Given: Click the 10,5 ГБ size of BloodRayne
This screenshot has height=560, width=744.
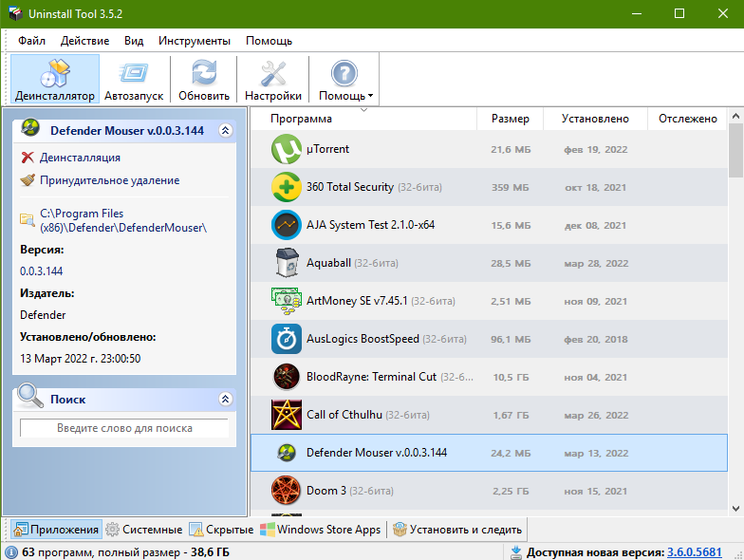Looking at the screenshot, I should tap(511, 378).
